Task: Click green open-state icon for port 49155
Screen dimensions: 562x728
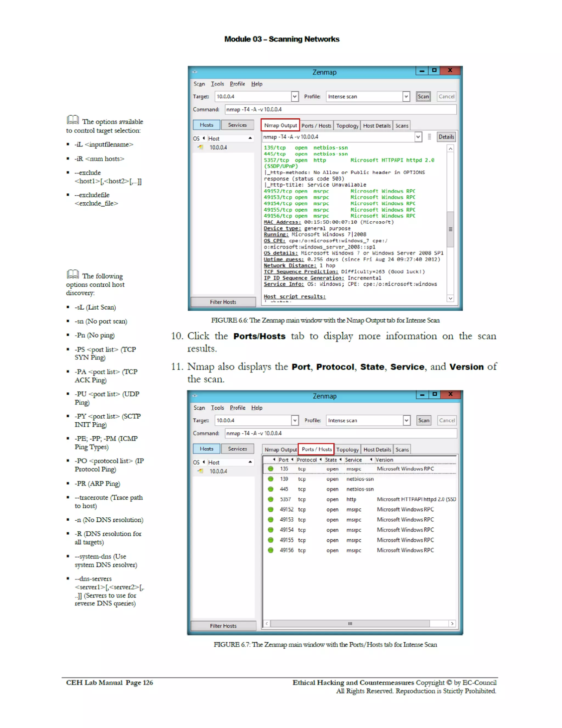Action: [271, 540]
